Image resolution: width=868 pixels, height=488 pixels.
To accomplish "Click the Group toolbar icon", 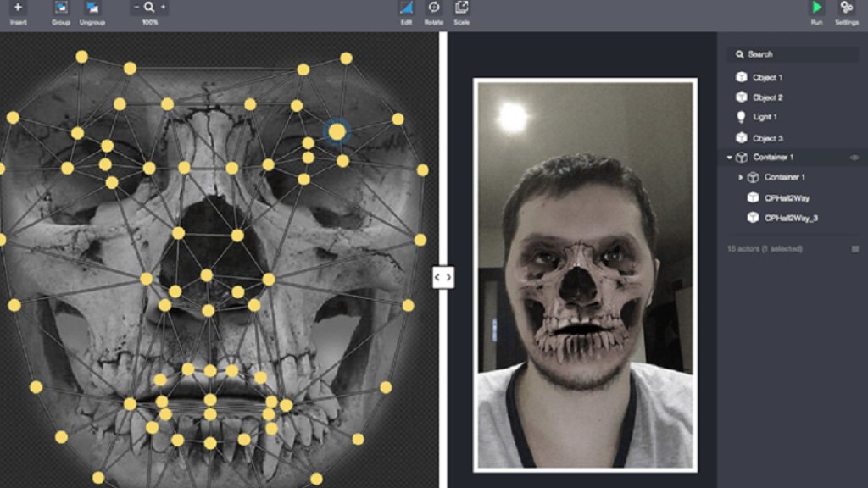I will 61,8.
